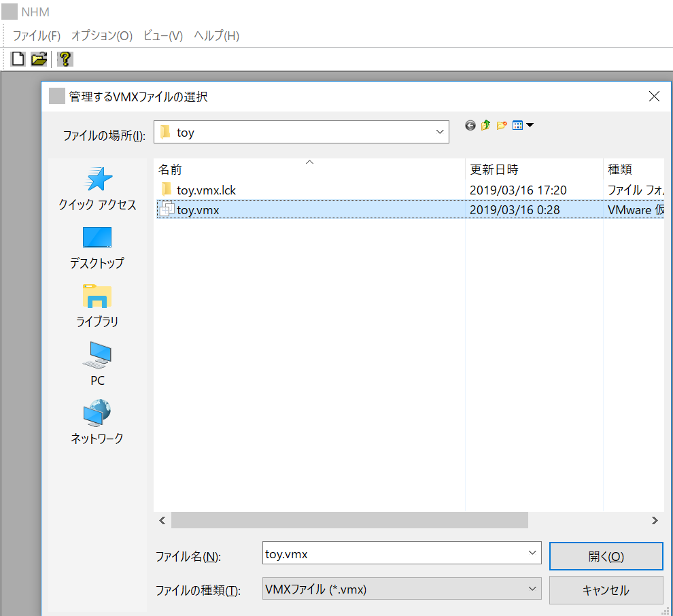
Task: Close the VMX file selection dialog
Action: click(x=654, y=96)
